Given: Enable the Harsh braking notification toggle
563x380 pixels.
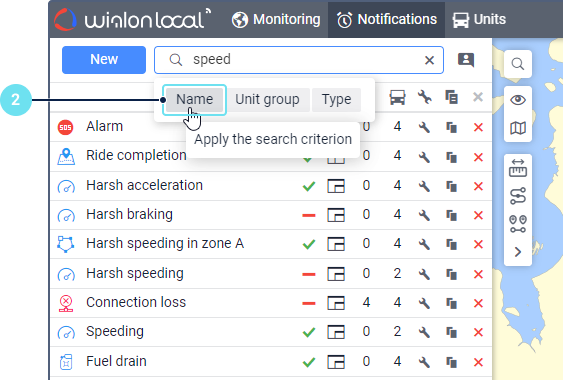Looking at the screenshot, I should (309, 216).
